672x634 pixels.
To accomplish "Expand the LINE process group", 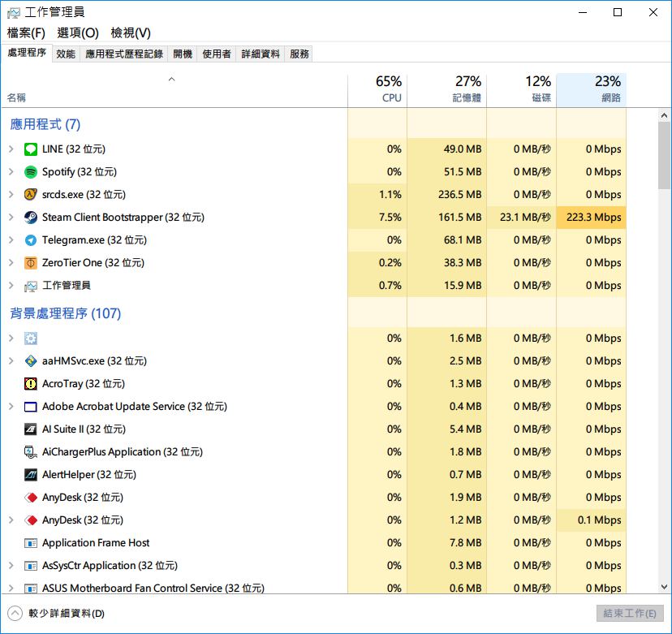I will (11, 149).
